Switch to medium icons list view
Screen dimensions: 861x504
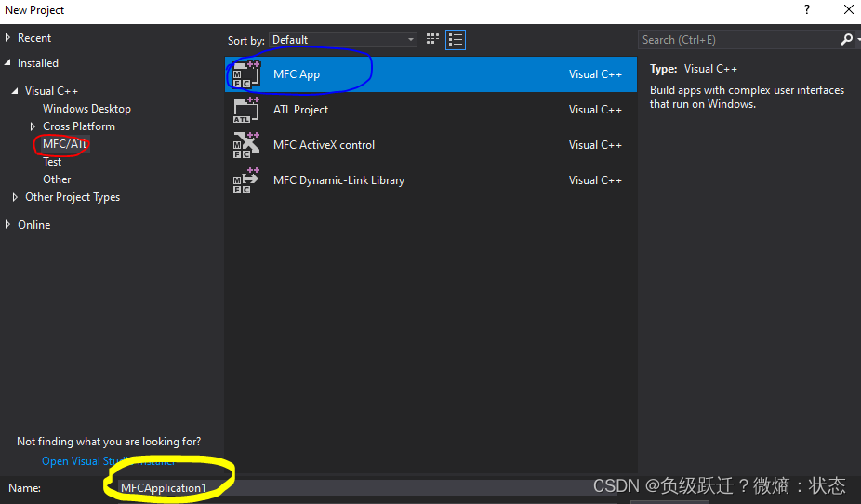tap(456, 40)
